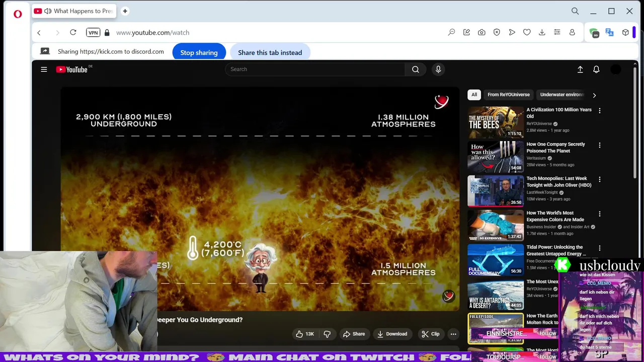The image size is (644, 362).
Task: Click the Stop sharing button
Action: point(199,52)
